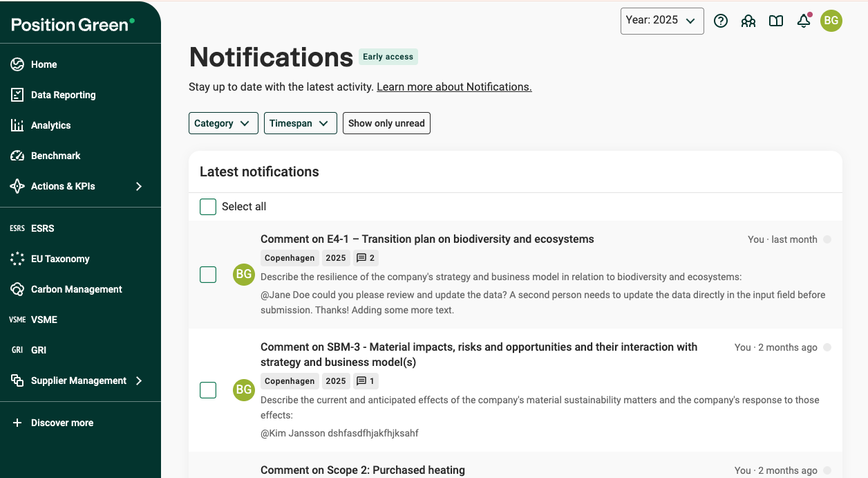Check the SBM-3 notification checkbox
This screenshot has height=478, width=868.
208,390
